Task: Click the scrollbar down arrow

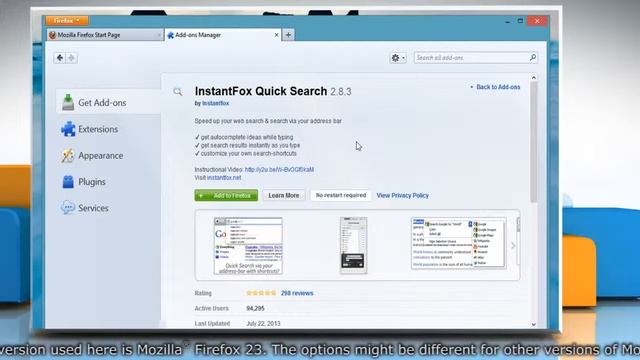Action: [x=533, y=324]
